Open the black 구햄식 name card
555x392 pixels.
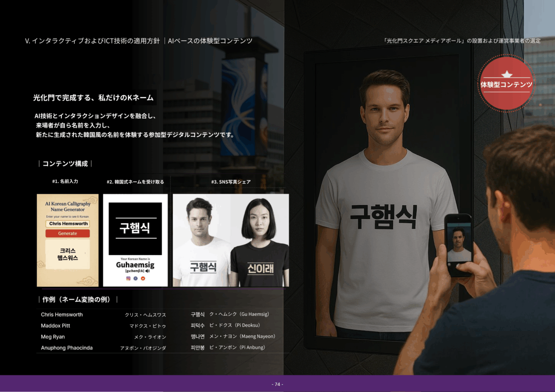coord(135,228)
